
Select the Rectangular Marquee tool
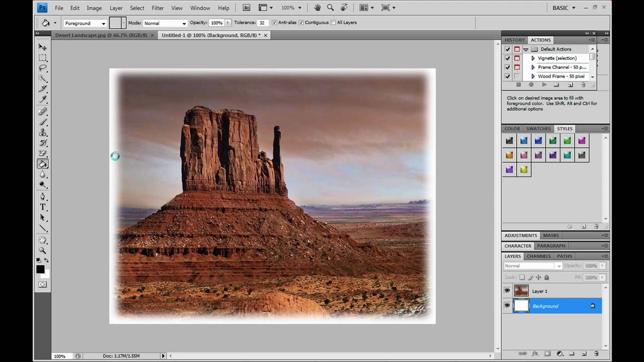click(x=43, y=57)
